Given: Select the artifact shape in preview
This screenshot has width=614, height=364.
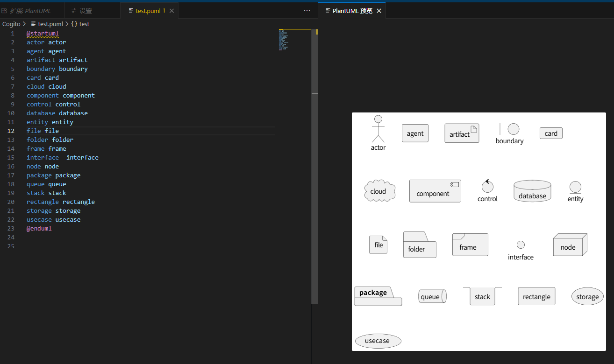Looking at the screenshot, I should pos(462,133).
